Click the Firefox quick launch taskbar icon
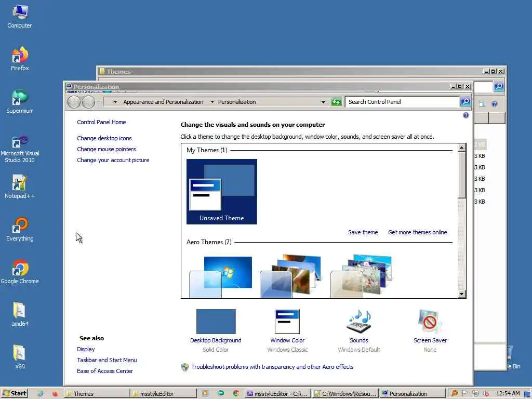532x399 pixels. point(55,394)
